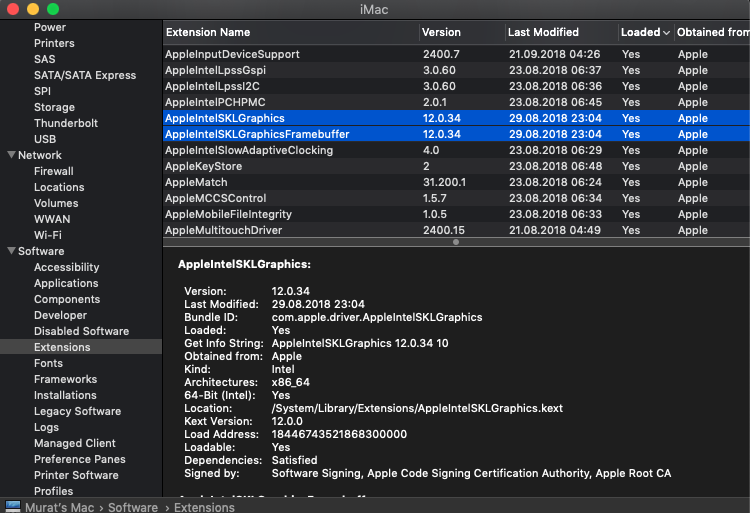Select Applications under Software
The width and height of the screenshot is (750, 513).
pos(66,284)
